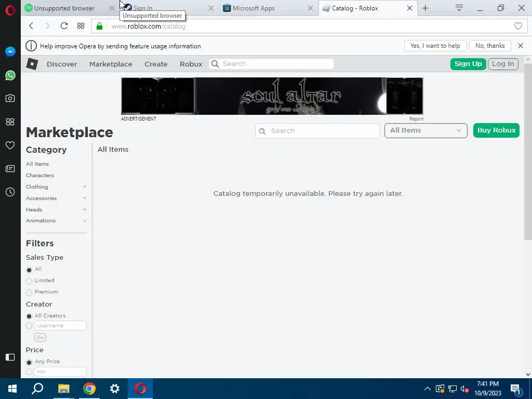Select the Premium sales type radio
The height and width of the screenshot is (399, 532).
pos(29,292)
